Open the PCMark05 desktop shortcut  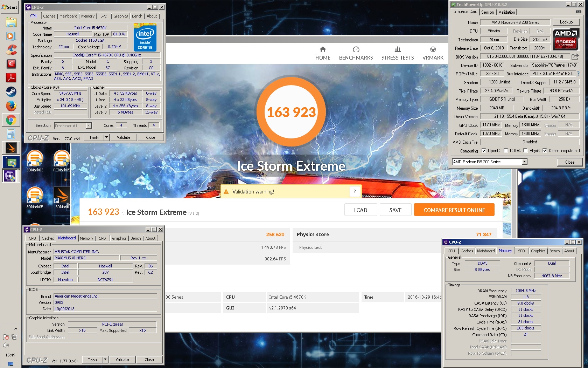pos(62,161)
